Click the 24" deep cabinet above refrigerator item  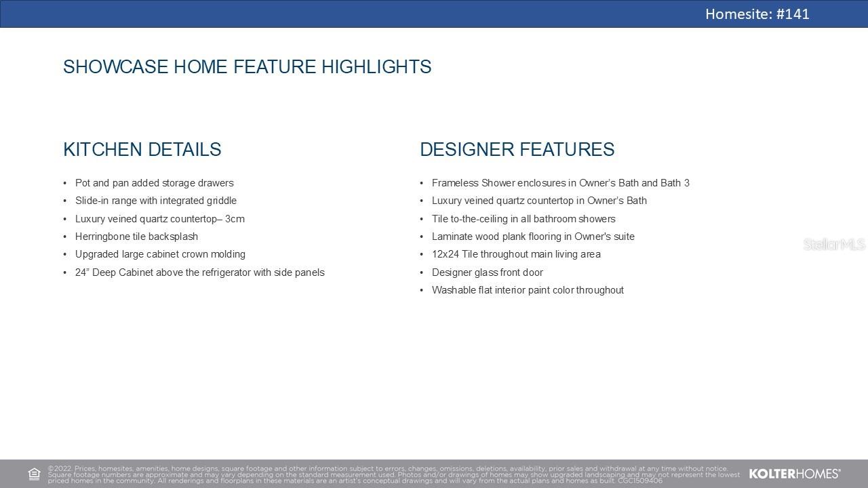click(199, 272)
